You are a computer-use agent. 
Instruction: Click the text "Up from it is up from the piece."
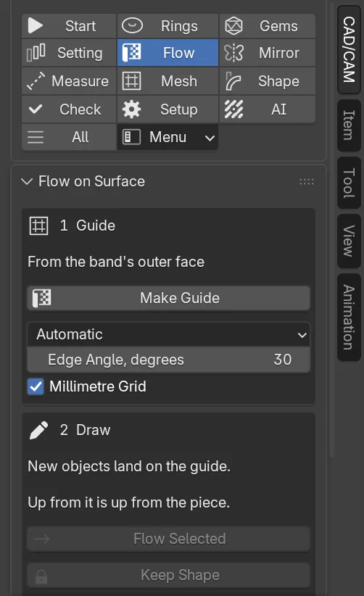pyautogui.click(x=129, y=503)
